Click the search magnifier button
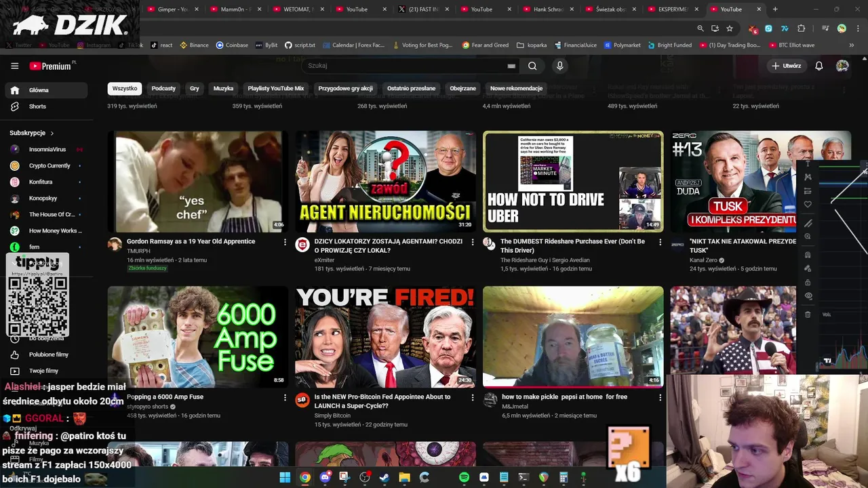 532,66
